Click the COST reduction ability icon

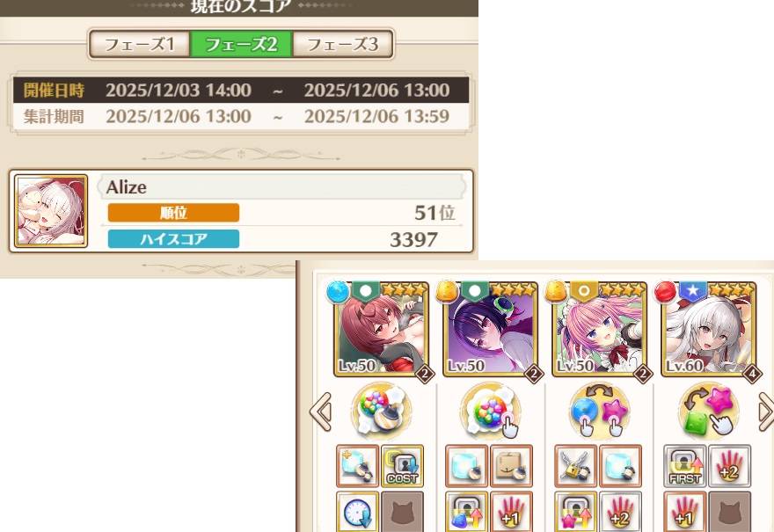point(402,466)
